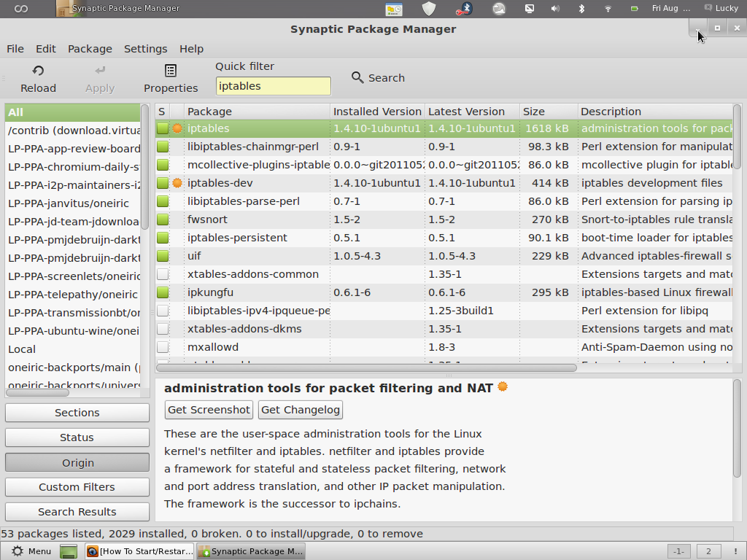Viewport: 747px width, 560px height.
Task: Toggle status checkbox for ipkungfu
Action: (163, 292)
